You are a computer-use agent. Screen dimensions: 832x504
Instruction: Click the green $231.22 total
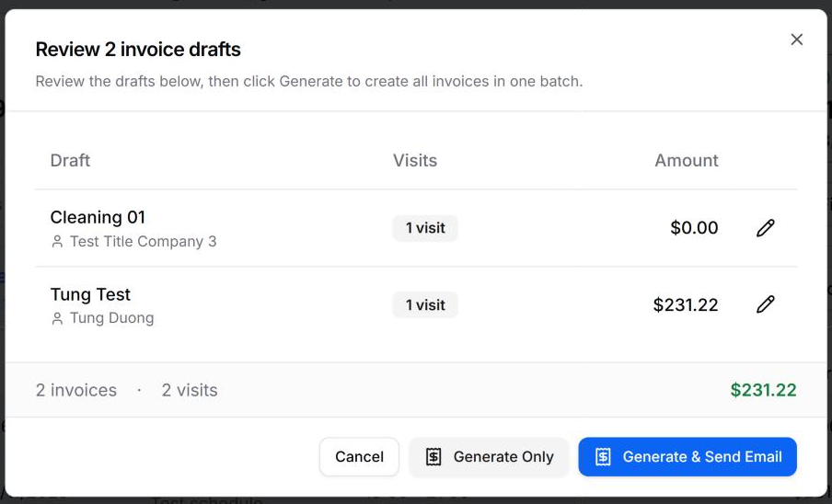(763, 390)
